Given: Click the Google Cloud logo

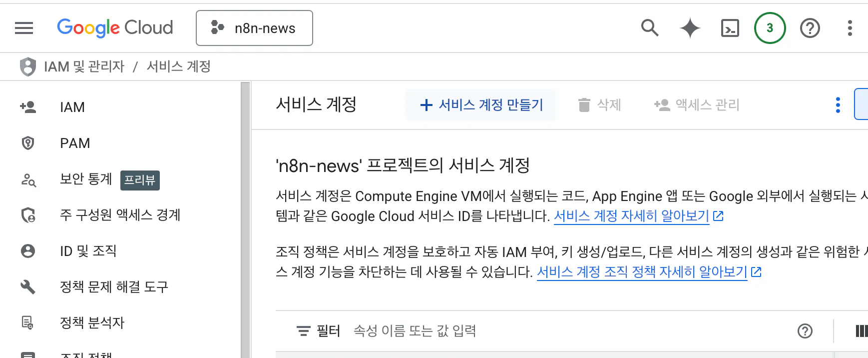Looking at the screenshot, I should click(115, 28).
